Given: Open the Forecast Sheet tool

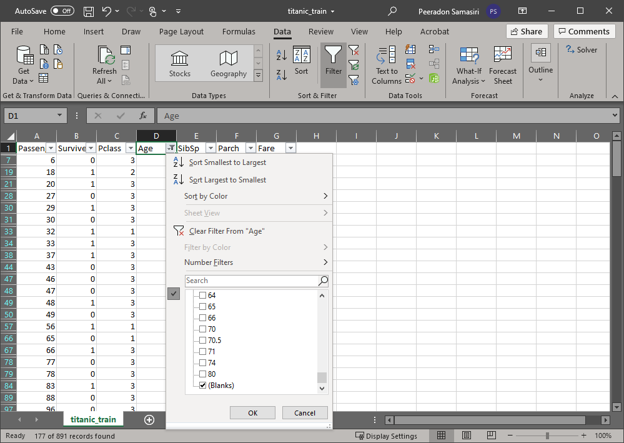Looking at the screenshot, I should tap(503, 64).
